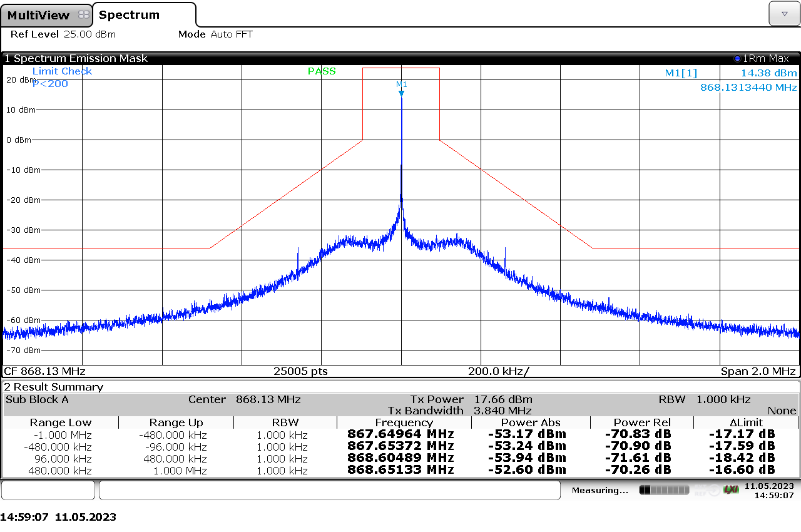
Task: Click the -18.42 dB ΔLimit cell
Action: click(x=742, y=458)
